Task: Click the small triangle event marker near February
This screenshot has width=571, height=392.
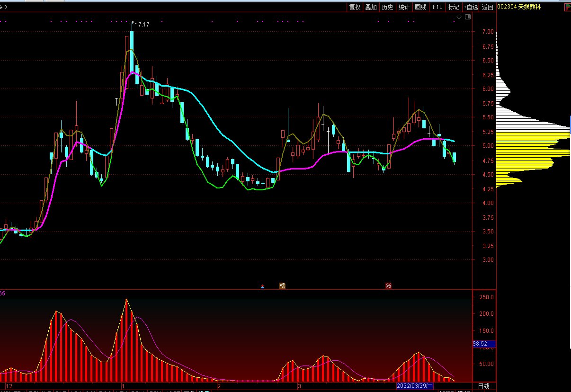Action: click(262, 286)
